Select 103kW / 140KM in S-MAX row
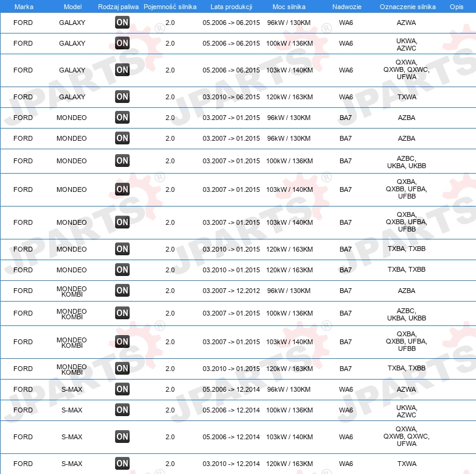The image size is (476, 474). click(x=289, y=437)
